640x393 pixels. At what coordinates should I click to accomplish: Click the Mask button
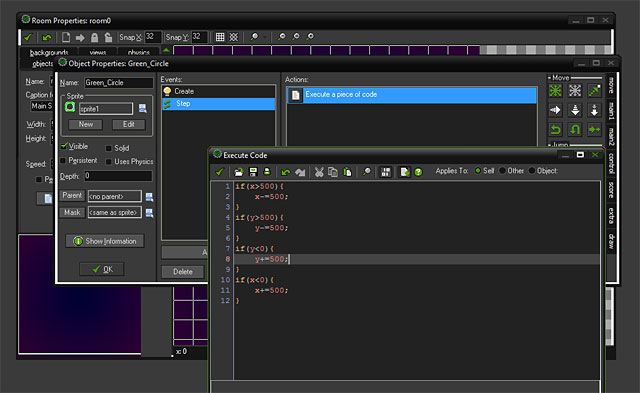click(x=72, y=212)
